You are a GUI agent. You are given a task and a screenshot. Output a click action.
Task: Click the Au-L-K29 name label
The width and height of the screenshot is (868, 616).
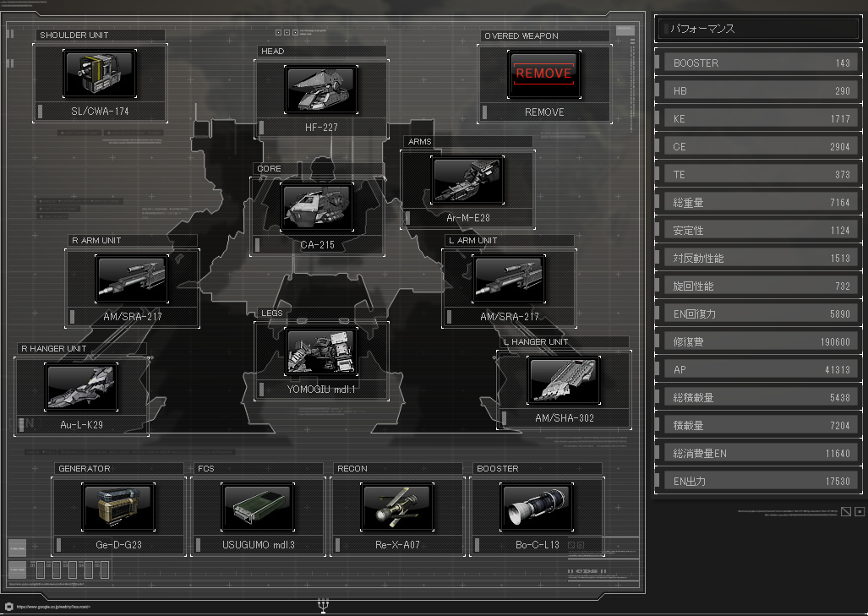click(x=81, y=425)
